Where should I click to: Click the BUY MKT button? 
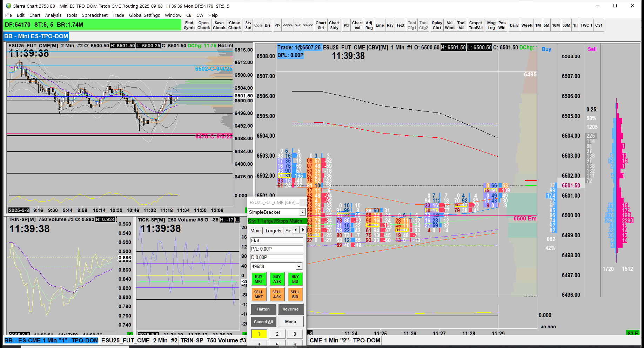[x=259, y=279]
